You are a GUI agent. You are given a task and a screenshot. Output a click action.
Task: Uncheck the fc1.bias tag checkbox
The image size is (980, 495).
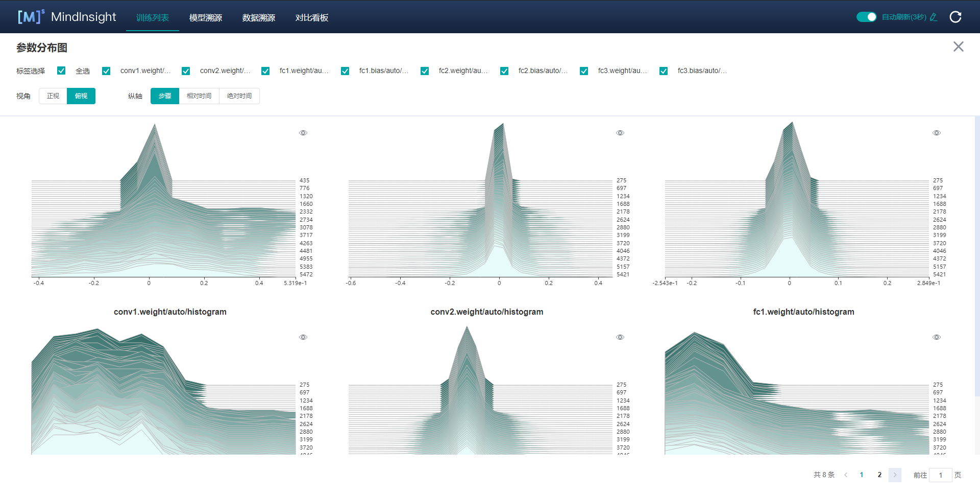pyautogui.click(x=345, y=71)
